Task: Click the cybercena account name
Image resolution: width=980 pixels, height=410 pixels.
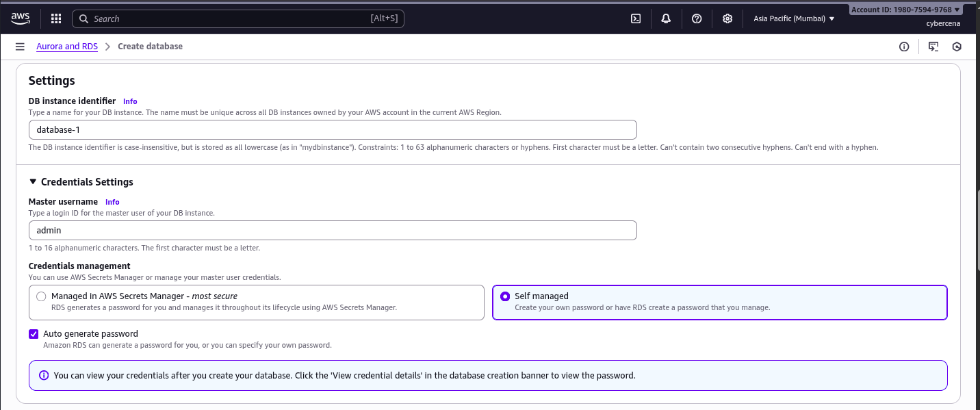Action: [x=942, y=23]
